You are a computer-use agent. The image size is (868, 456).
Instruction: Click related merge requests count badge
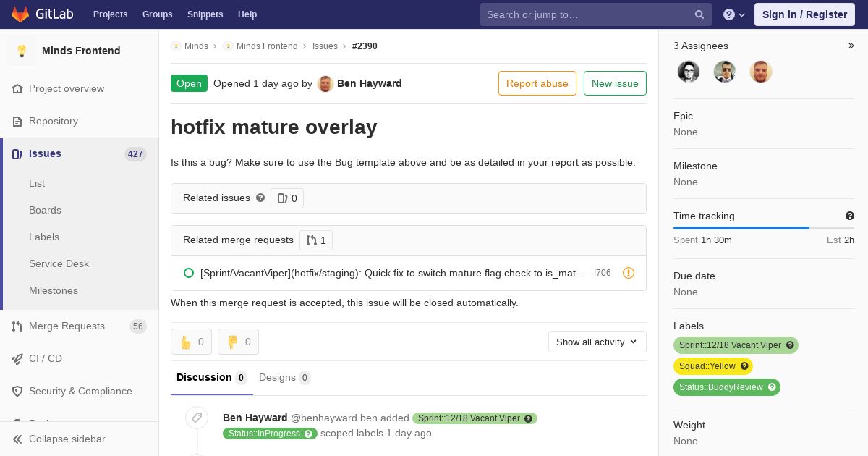(x=316, y=240)
